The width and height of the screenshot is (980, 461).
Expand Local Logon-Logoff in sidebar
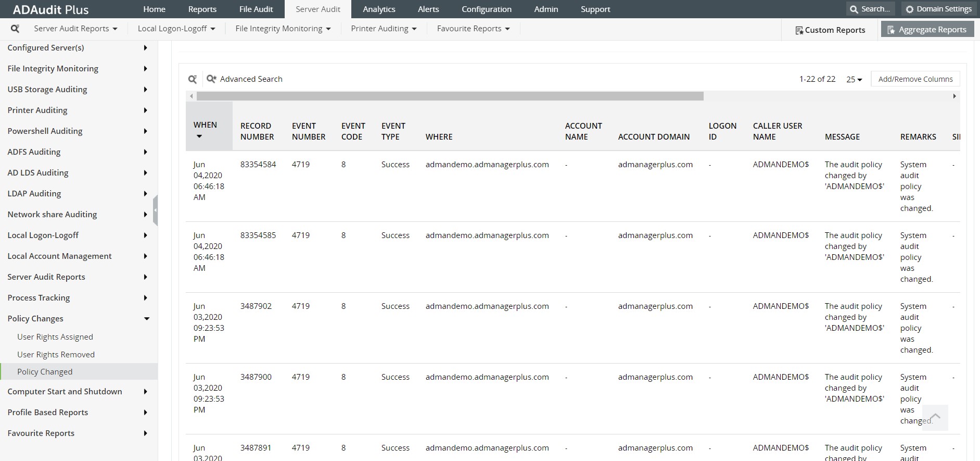tap(79, 235)
